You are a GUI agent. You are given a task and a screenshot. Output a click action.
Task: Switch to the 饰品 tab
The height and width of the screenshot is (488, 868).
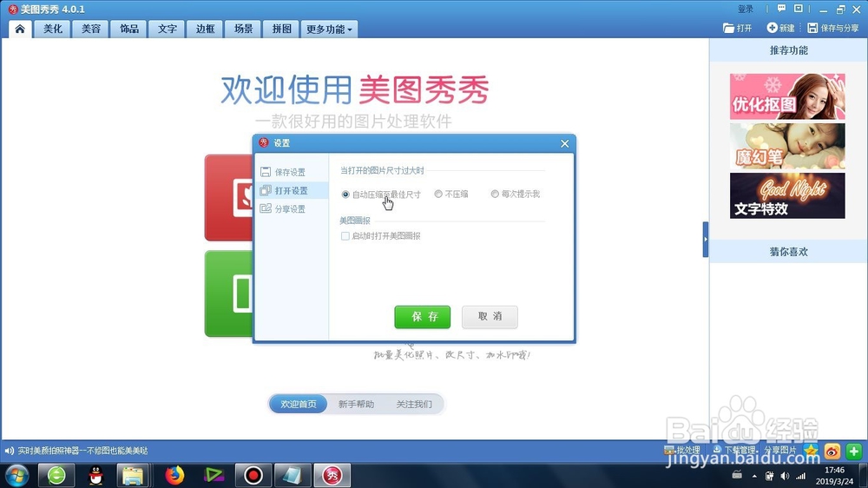[x=129, y=29]
